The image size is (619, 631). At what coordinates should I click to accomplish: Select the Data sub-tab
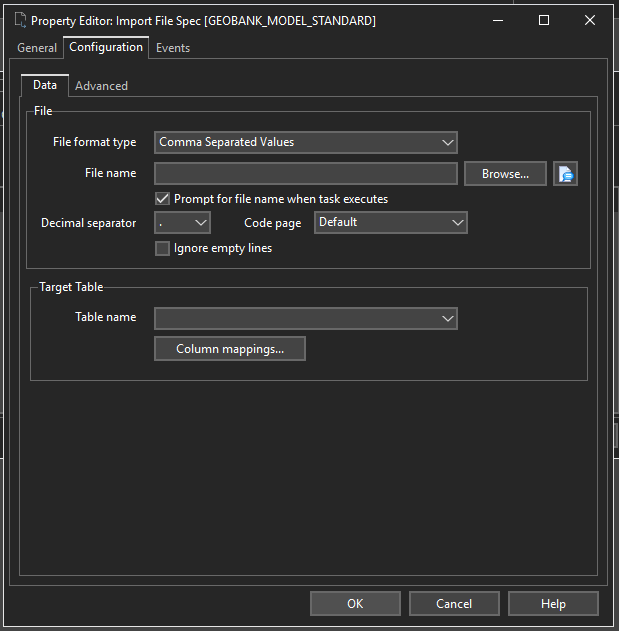[45, 86]
